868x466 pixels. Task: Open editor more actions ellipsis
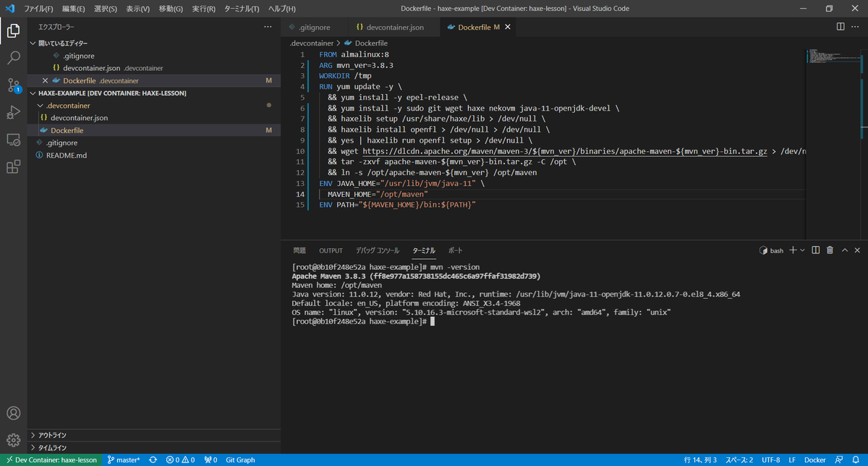(x=856, y=27)
